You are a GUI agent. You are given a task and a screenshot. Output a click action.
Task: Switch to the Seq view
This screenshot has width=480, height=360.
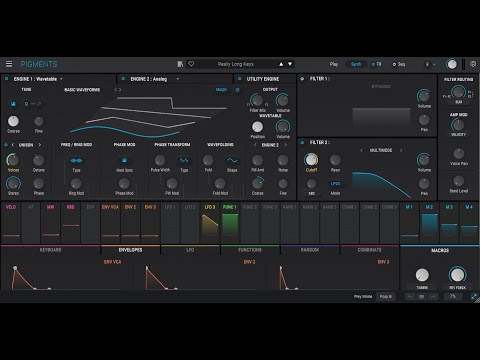click(401, 64)
